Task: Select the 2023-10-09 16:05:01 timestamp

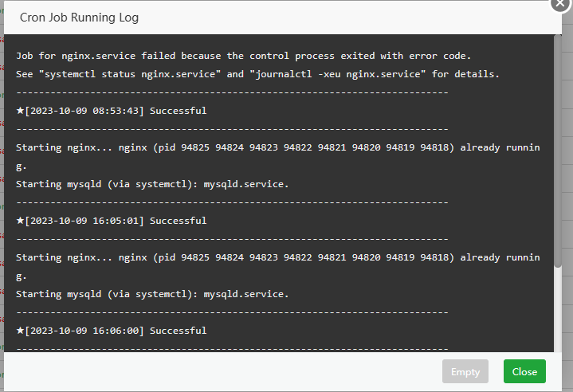Action: [x=84, y=221]
